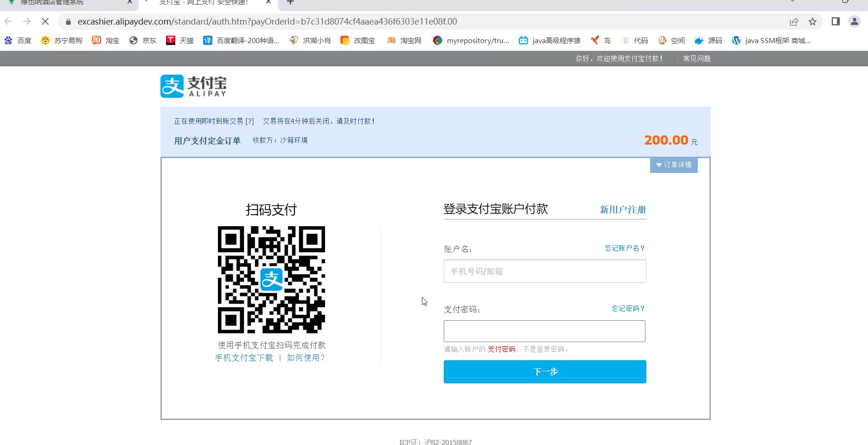This screenshot has width=868, height=445.
Task: Click the Alipay QR code image
Action: coord(271,280)
